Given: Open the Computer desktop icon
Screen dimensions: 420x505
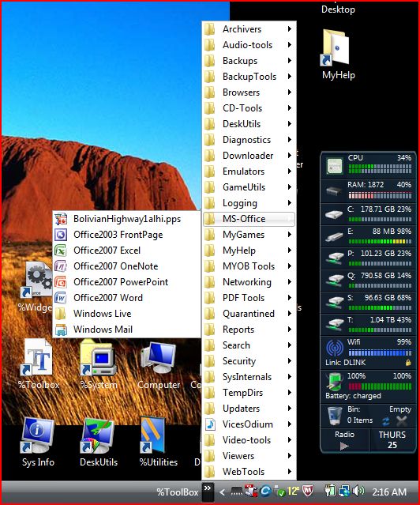Looking at the screenshot, I should pyautogui.click(x=159, y=364).
